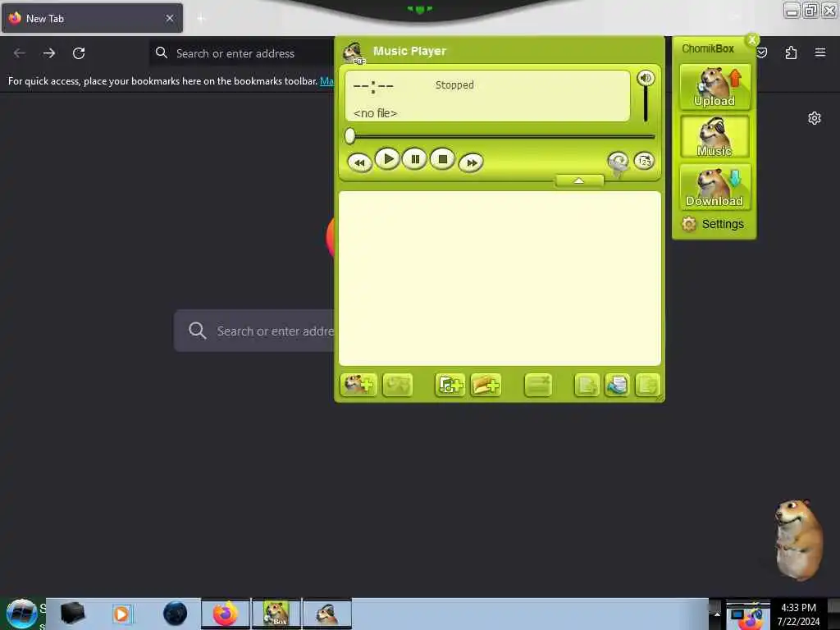840x630 pixels.
Task: Skip to previous track with rewind button
Action: pyautogui.click(x=360, y=162)
